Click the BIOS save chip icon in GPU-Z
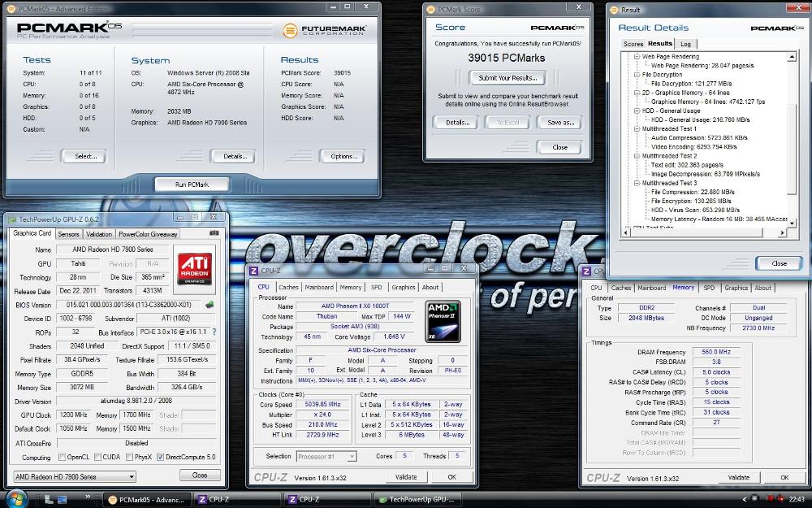 (209, 304)
